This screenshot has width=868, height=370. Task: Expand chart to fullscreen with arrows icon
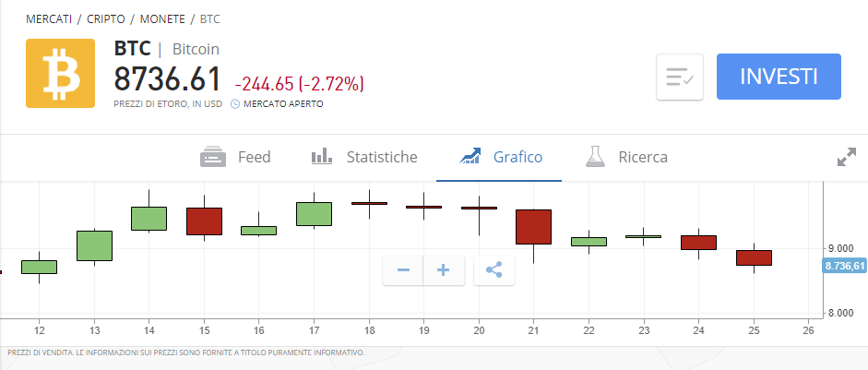[847, 157]
